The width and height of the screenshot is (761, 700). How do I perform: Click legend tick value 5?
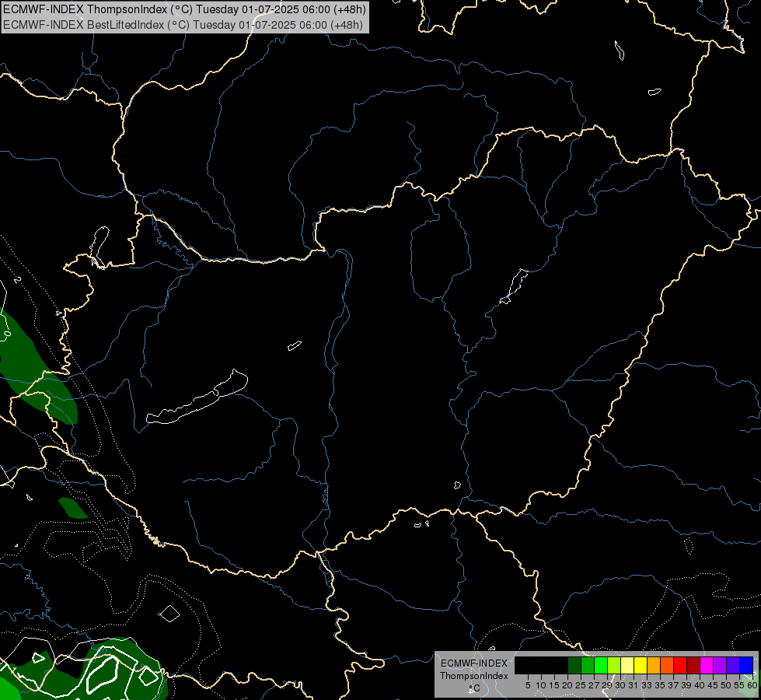point(528,685)
